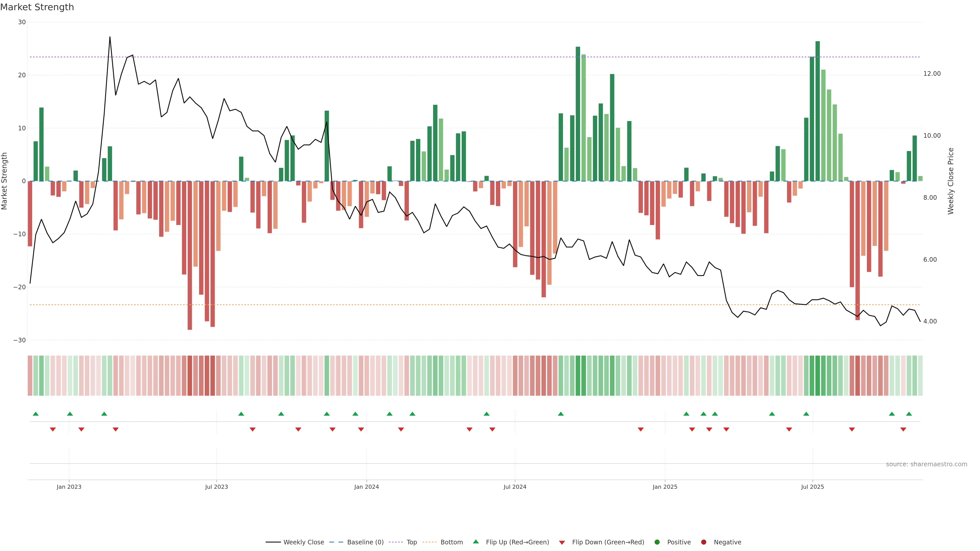Click the flip-up triangle nearest Jul 2024
Screen dimensions: 980x551
coord(487,414)
